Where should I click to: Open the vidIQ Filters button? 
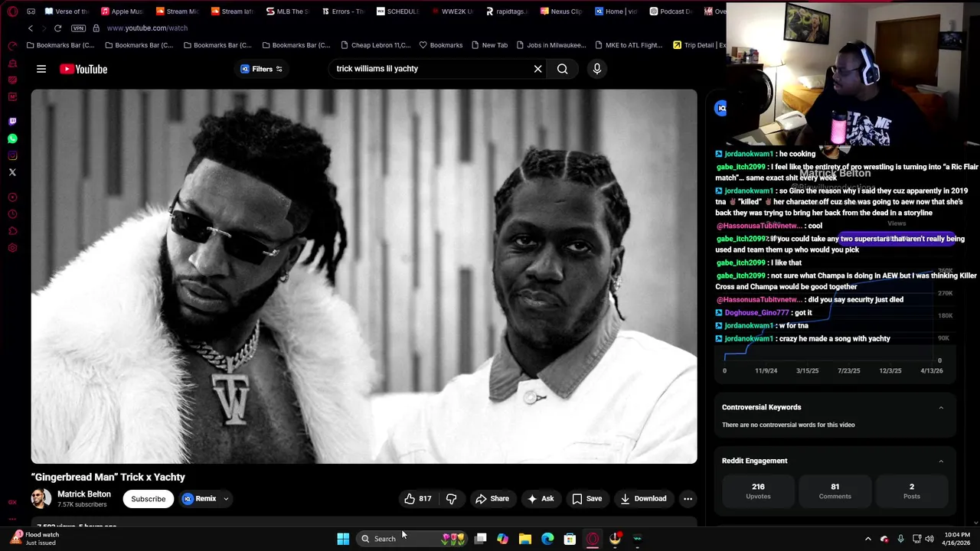tap(261, 69)
